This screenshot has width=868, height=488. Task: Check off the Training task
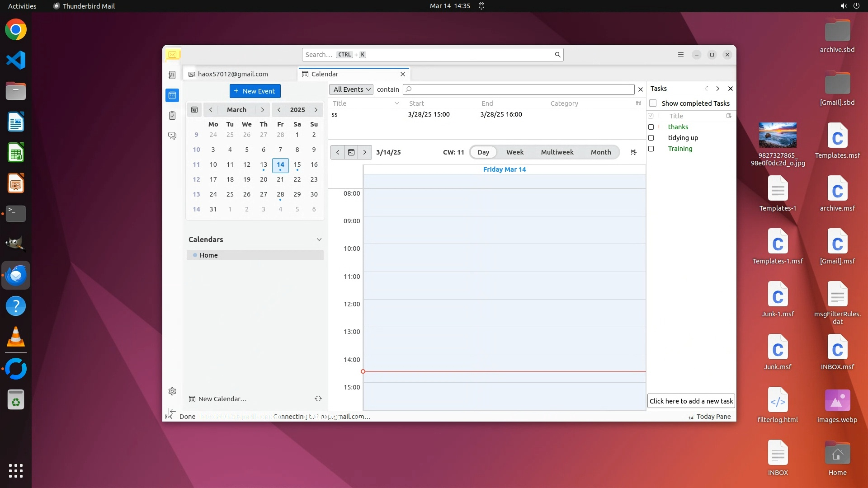(651, 149)
